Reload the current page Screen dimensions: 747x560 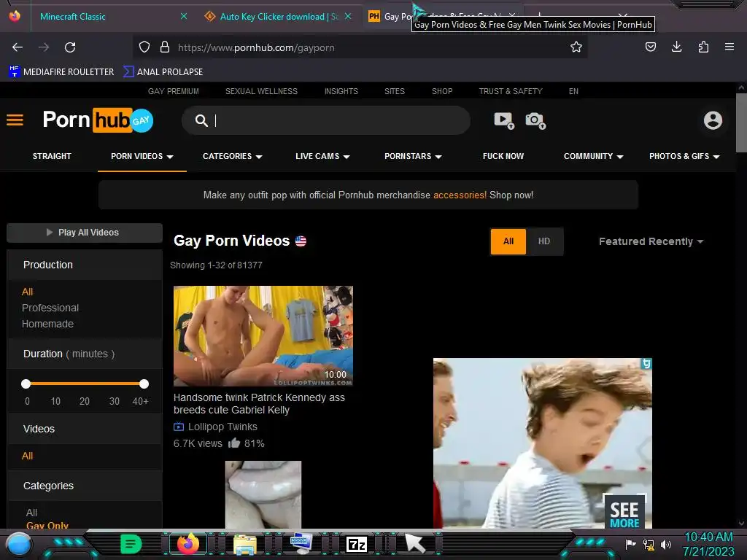(x=70, y=47)
